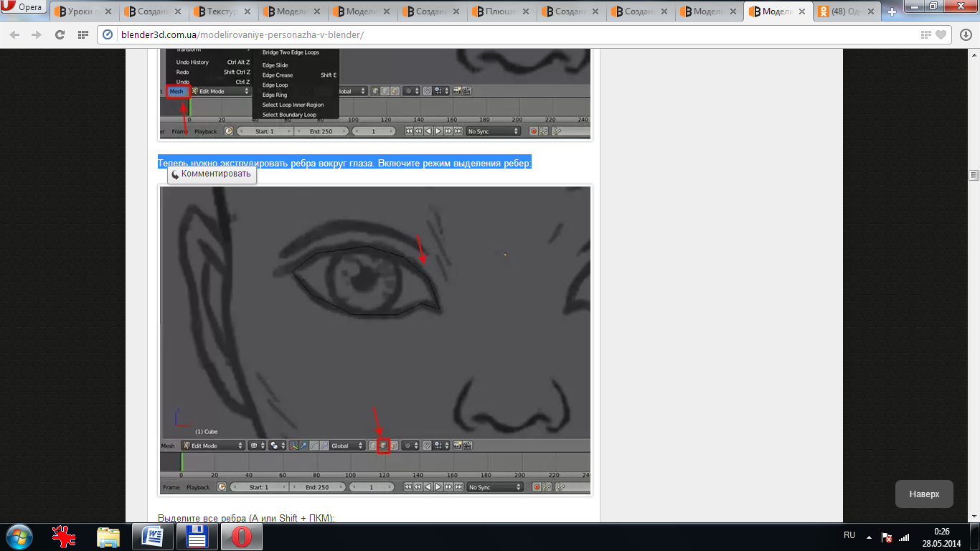980x551 pixels.
Task: Click the taskbar clock showing 0:26
Action: tap(942, 537)
